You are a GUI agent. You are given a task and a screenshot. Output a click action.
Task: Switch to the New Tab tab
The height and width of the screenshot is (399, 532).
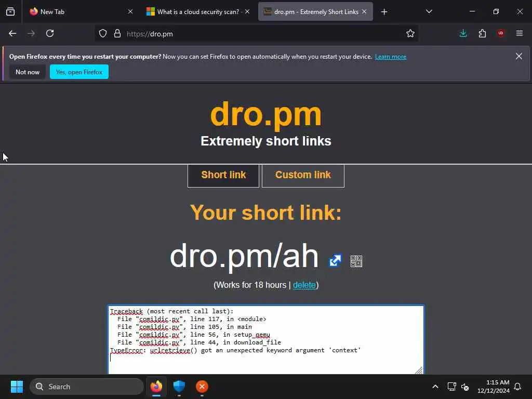tap(80, 11)
